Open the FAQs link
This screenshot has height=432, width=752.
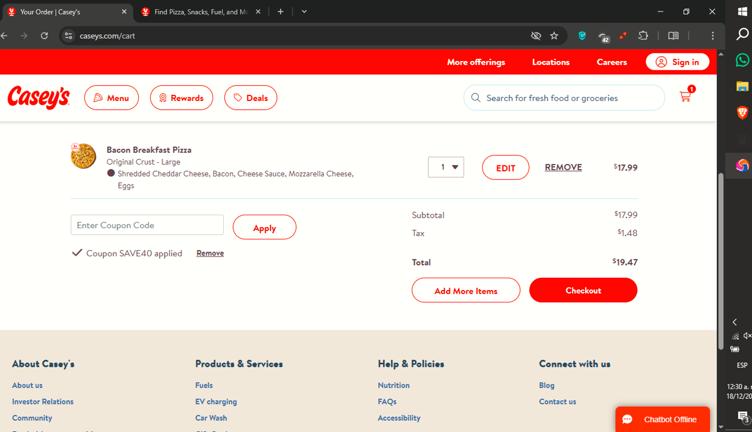pyautogui.click(x=387, y=401)
